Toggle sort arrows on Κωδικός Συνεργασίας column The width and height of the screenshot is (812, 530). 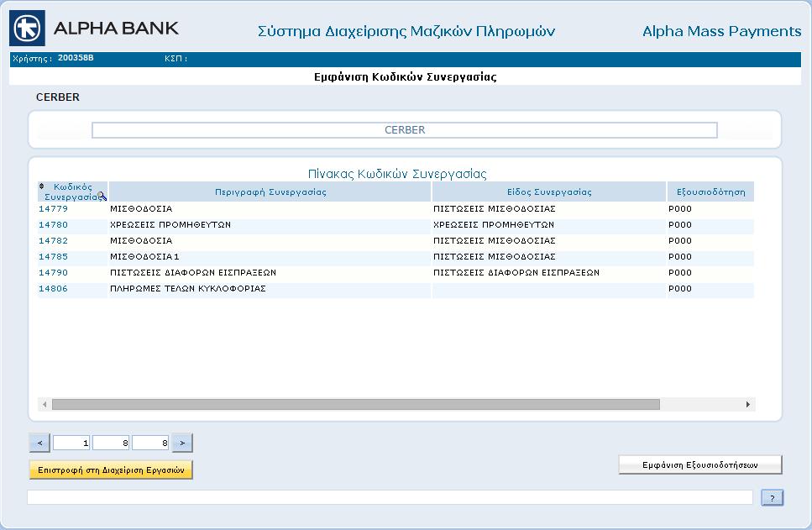[x=41, y=186]
